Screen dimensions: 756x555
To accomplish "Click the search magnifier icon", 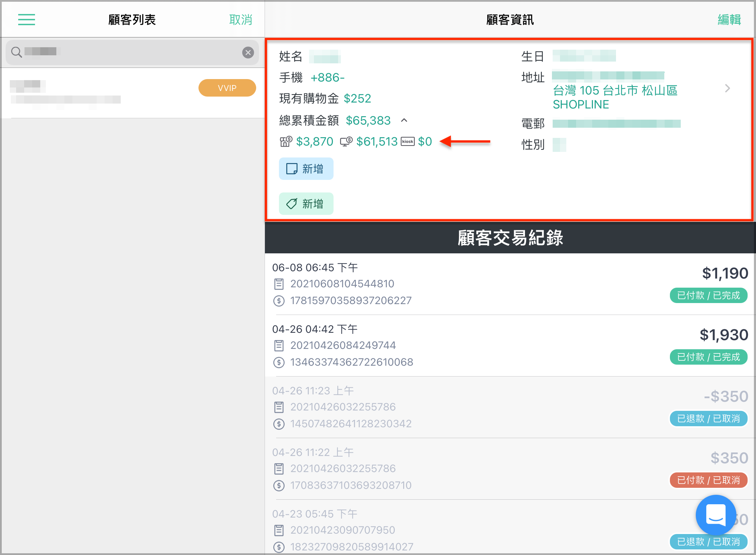I will (16, 52).
